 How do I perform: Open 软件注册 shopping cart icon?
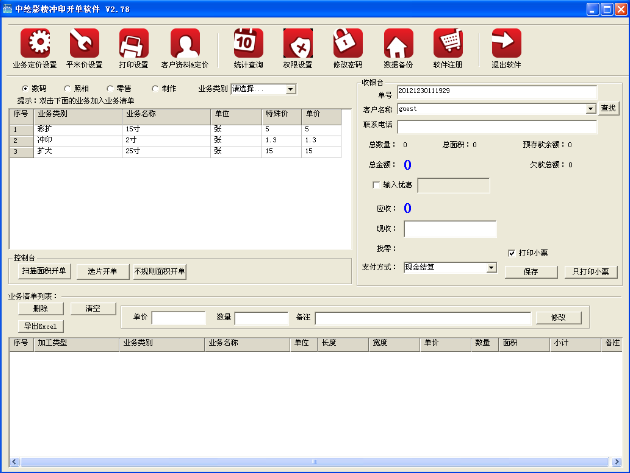tap(448, 44)
